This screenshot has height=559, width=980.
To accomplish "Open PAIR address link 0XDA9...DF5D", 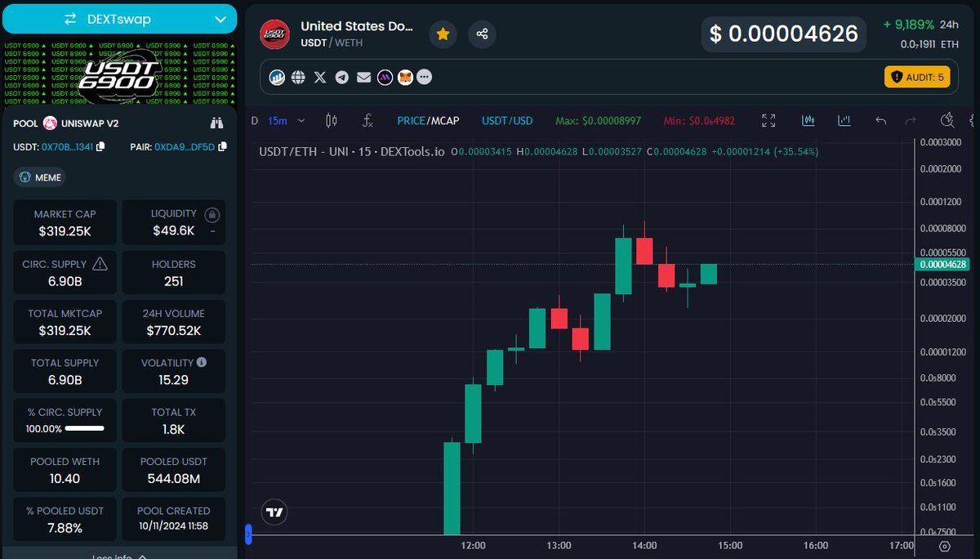I will coord(185,147).
